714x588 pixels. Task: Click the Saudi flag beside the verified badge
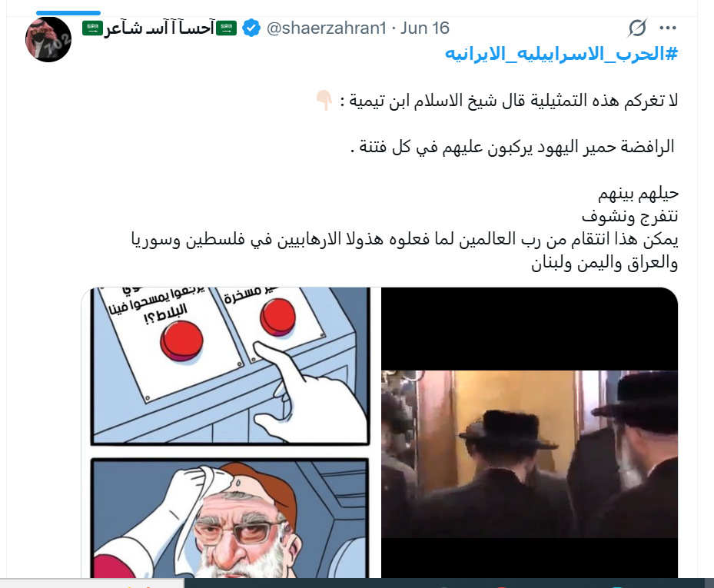226,28
